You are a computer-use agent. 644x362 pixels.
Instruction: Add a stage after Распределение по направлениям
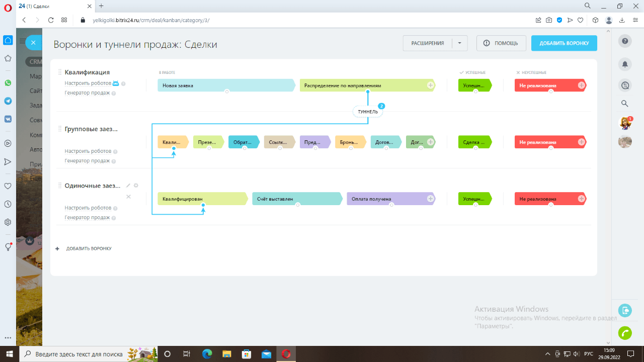coord(431,85)
